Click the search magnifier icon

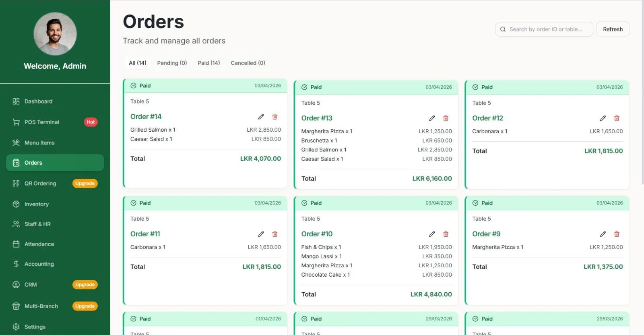click(503, 29)
